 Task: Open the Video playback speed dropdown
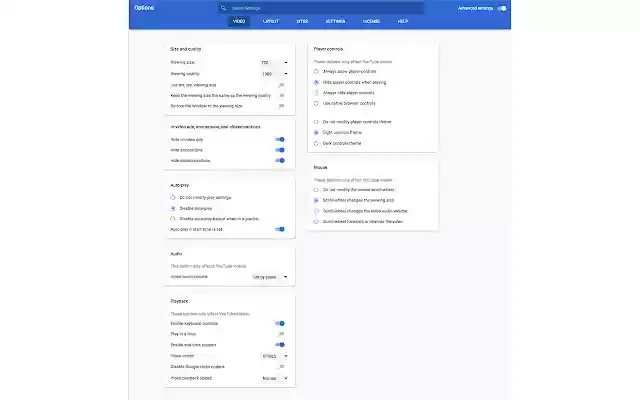pos(274,378)
